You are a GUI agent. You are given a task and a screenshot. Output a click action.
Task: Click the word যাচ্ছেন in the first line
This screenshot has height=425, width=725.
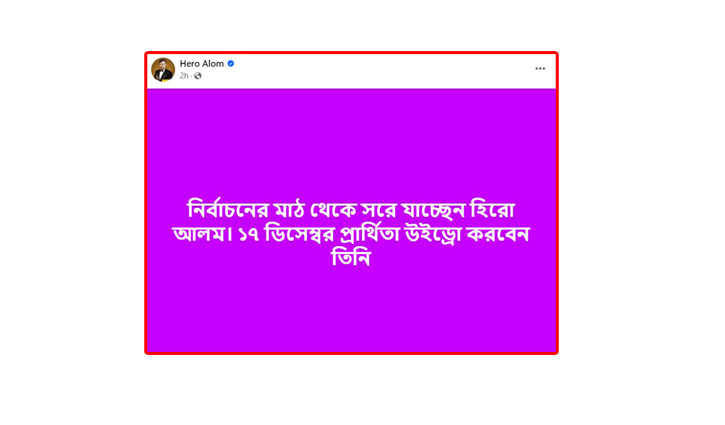[433, 210]
